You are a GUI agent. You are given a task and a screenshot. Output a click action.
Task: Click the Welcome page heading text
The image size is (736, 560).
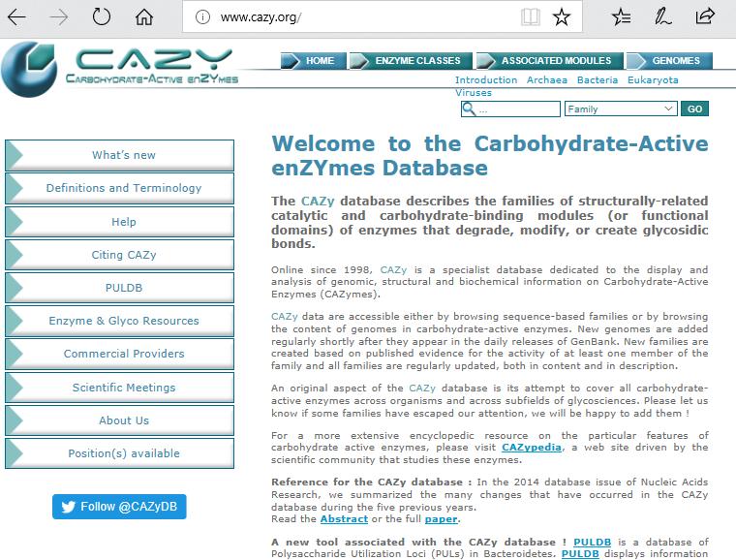coord(490,156)
